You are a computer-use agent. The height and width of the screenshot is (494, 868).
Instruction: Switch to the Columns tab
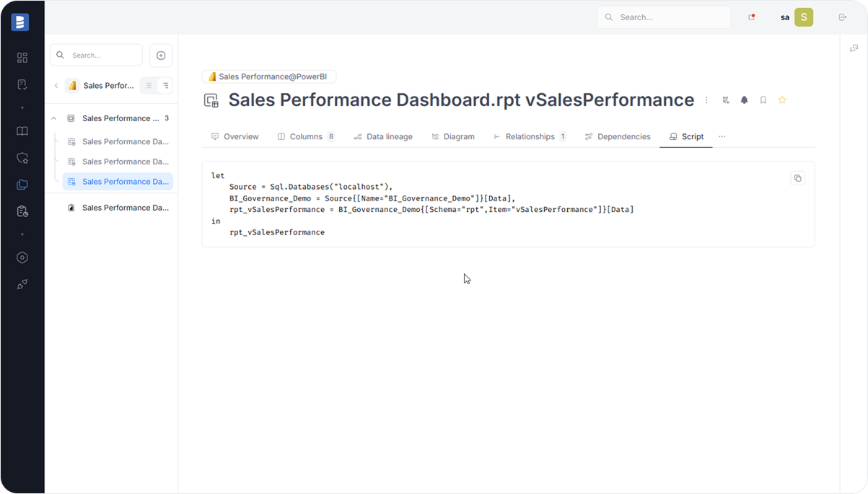(306, 136)
